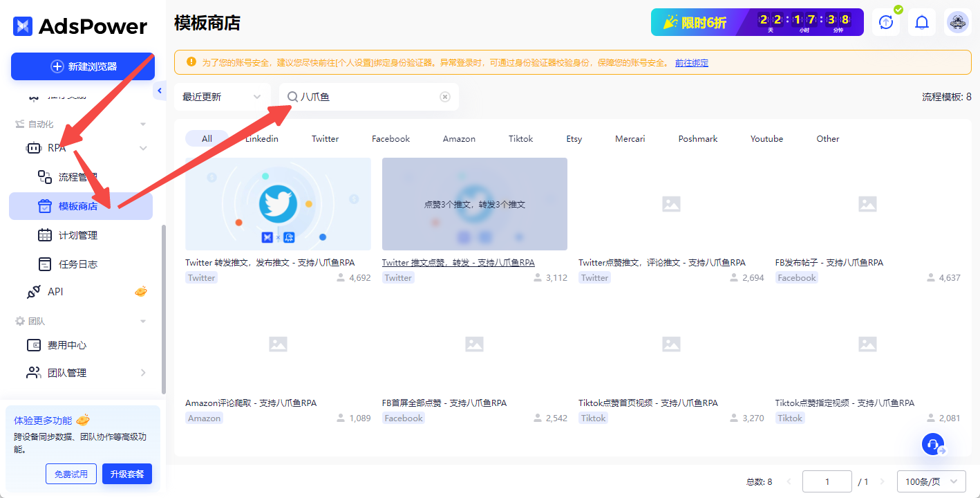980x498 pixels.
Task: Select the Amazon category tab
Action: 459,138
